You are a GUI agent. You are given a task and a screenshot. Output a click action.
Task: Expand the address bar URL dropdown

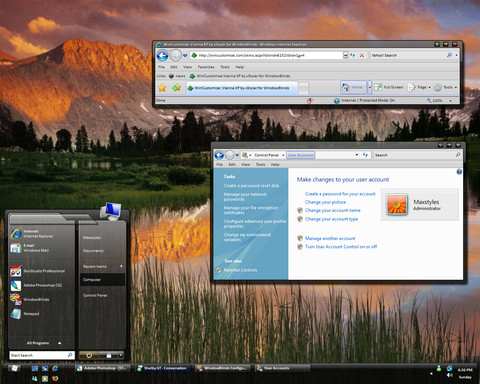click(346, 55)
